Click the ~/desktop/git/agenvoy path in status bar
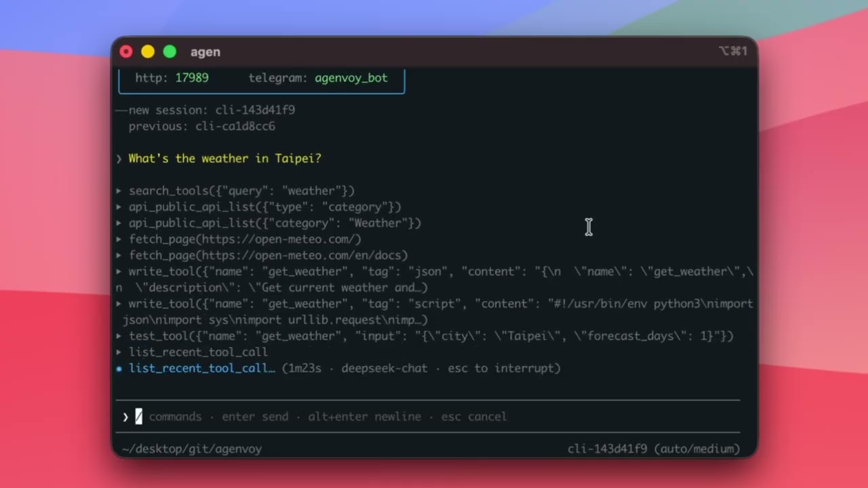This screenshot has height=488, width=868. [192, 449]
